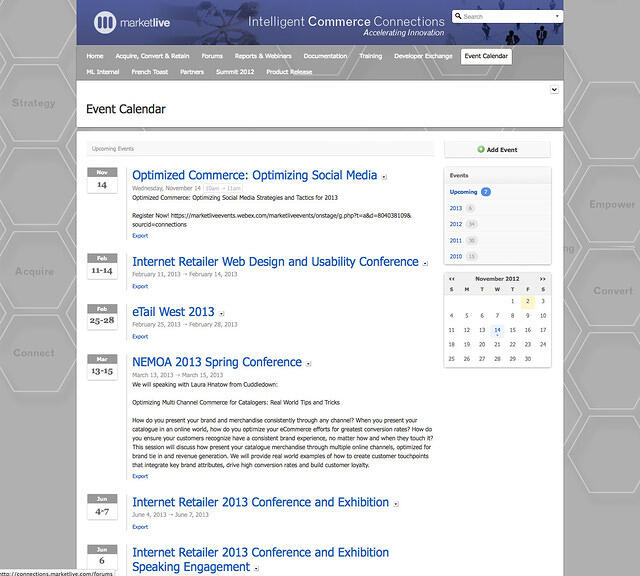Expand options arrow beside Web Design Conference
The height and width of the screenshot is (576, 640).
point(425,264)
